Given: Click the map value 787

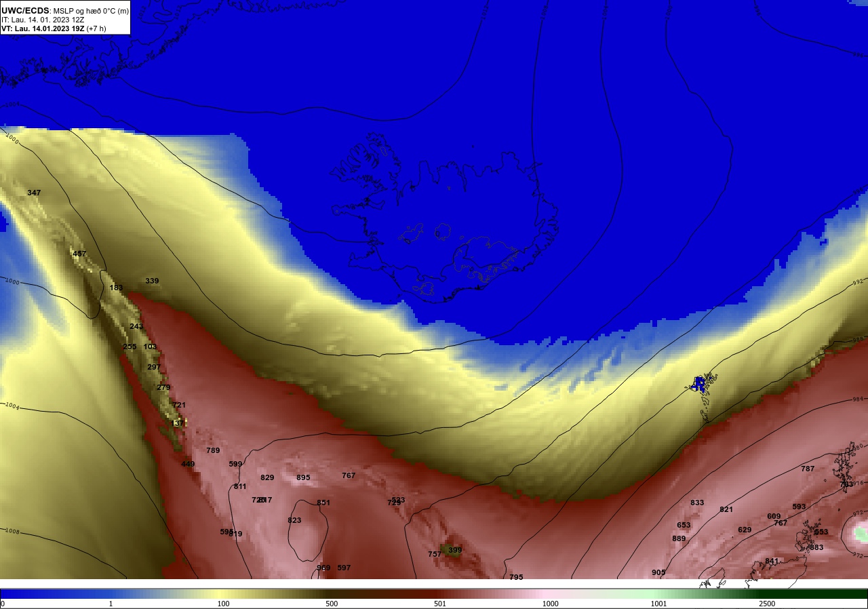Looking at the screenshot, I should [808, 469].
